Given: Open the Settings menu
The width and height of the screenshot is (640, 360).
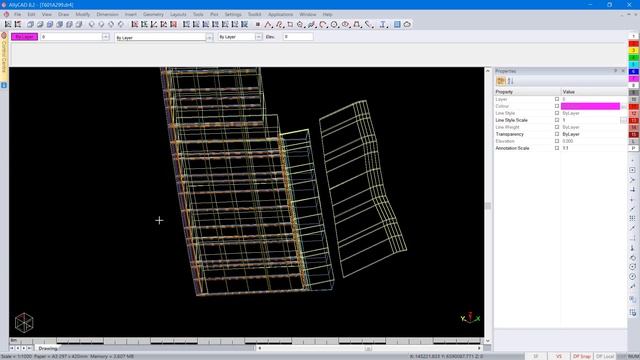Looking at the screenshot, I should click(x=233, y=14).
